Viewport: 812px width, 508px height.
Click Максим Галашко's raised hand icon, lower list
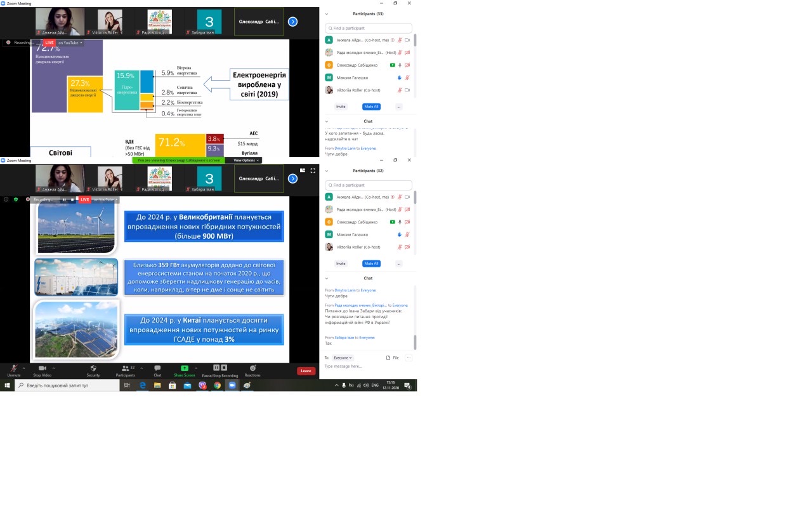click(x=400, y=234)
